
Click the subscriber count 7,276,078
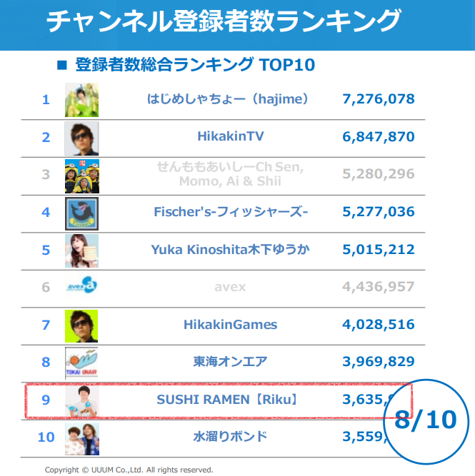(x=379, y=99)
